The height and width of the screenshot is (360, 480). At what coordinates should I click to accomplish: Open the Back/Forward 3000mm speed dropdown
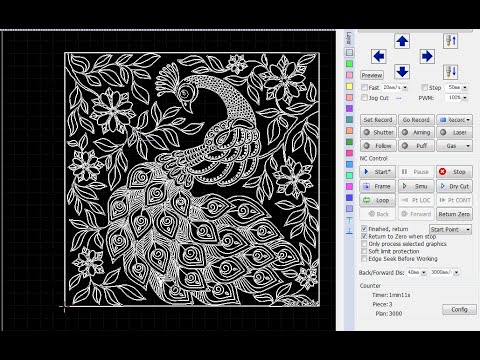click(x=456, y=273)
